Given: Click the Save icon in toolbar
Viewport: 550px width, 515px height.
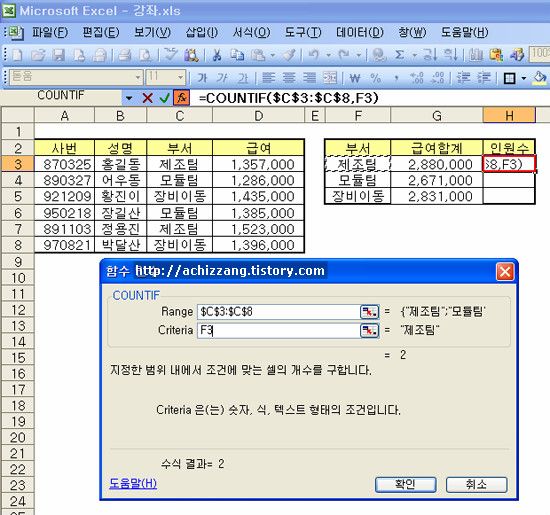Looking at the screenshot, I should click(59, 55).
